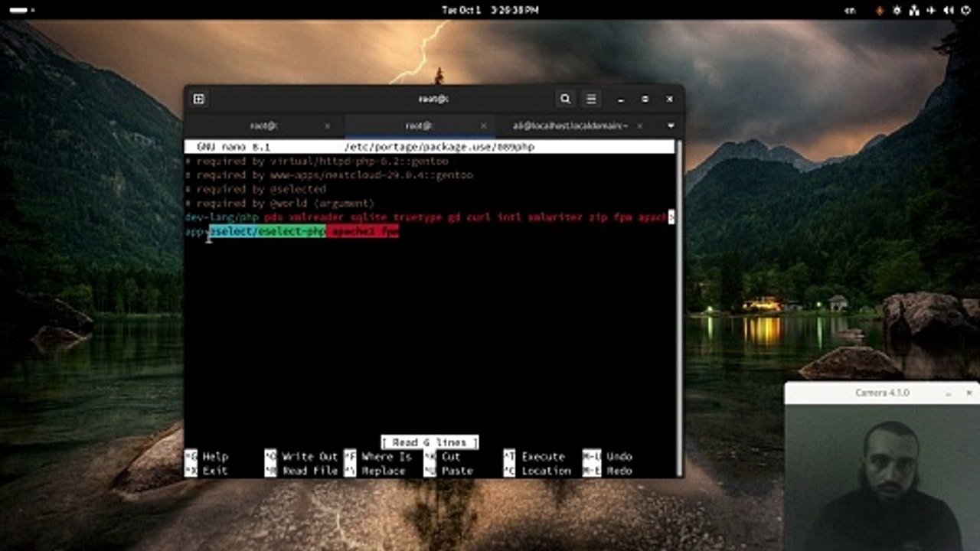The height and width of the screenshot is (551, 980).
Task: Switch to the ali@localhost.localdomain tab
Action: point(570,126)
